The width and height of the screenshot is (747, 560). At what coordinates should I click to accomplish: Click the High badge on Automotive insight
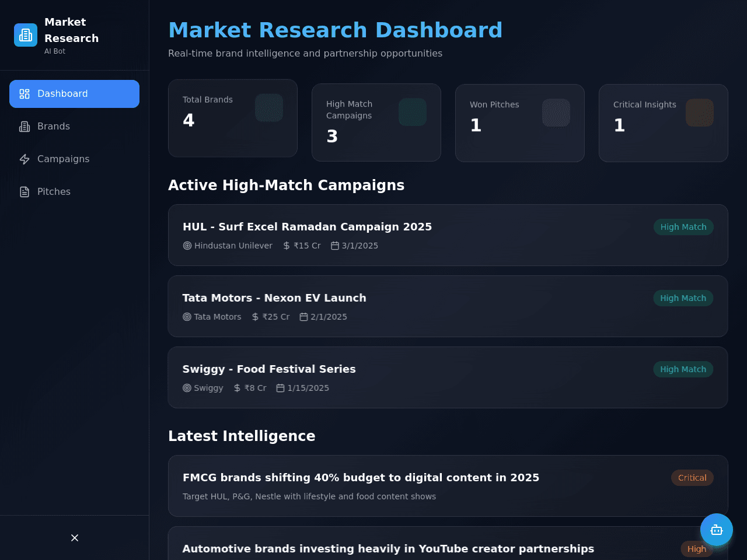coord(697,549)
